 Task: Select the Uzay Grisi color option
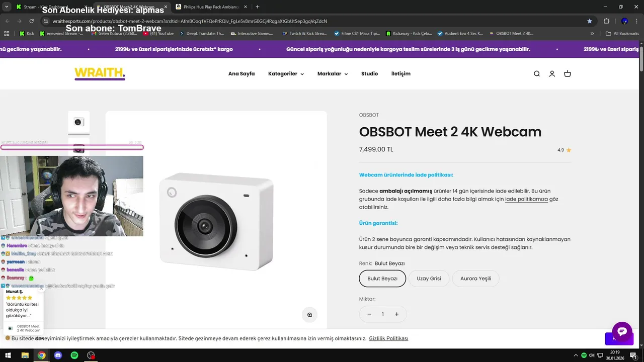coord(429,279)
